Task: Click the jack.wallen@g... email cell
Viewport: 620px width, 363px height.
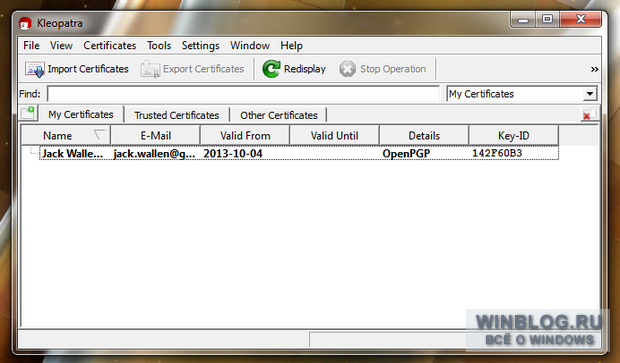Action: point(154,153)
